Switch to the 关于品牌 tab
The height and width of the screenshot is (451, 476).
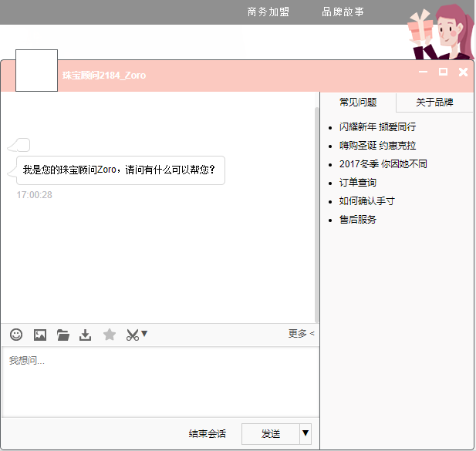434,102
